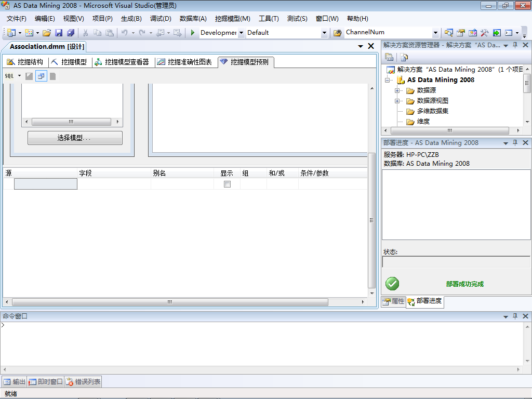Pin the 解决方案资源管理器 panel

[515, 45]
